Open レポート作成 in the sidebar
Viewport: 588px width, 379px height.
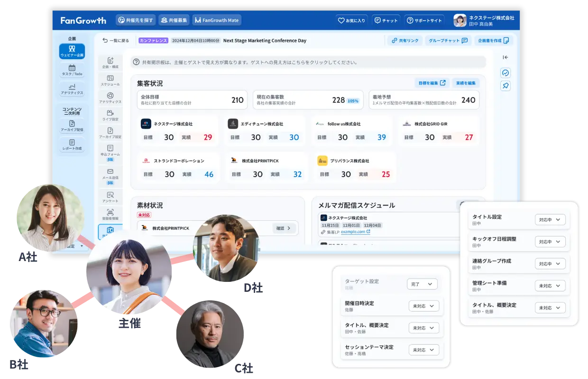[72, 145]
